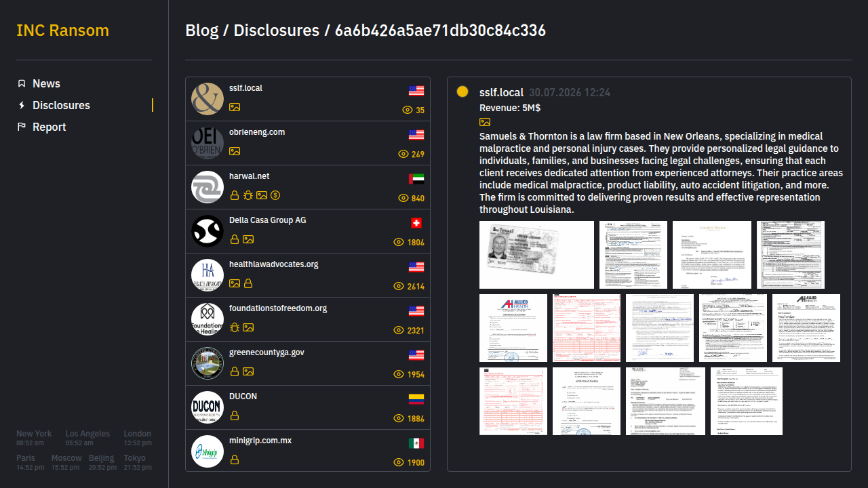Click the 1886 view count

tap(416, 419)
